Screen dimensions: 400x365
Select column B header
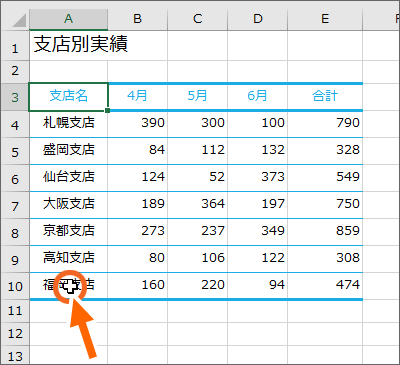point(137,19)
